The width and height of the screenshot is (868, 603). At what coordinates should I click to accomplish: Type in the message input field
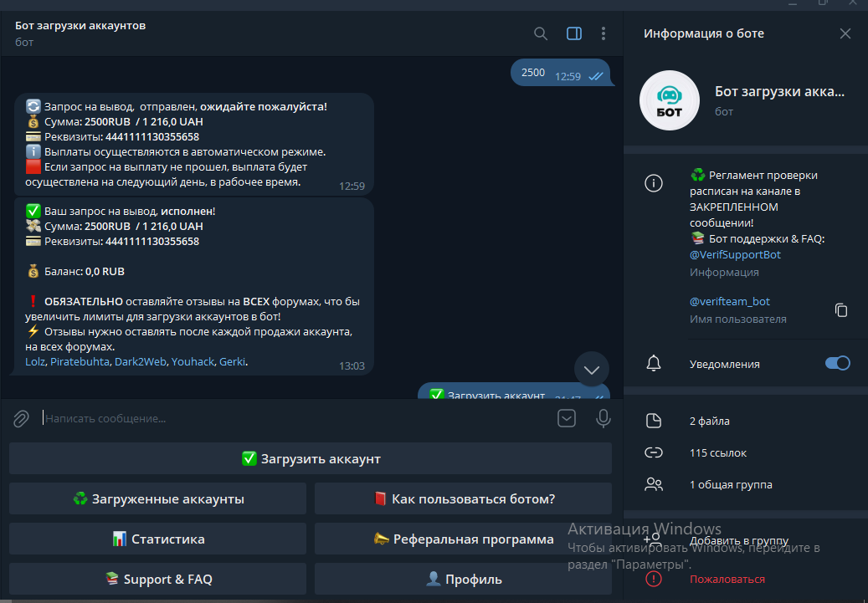[293, 418]
